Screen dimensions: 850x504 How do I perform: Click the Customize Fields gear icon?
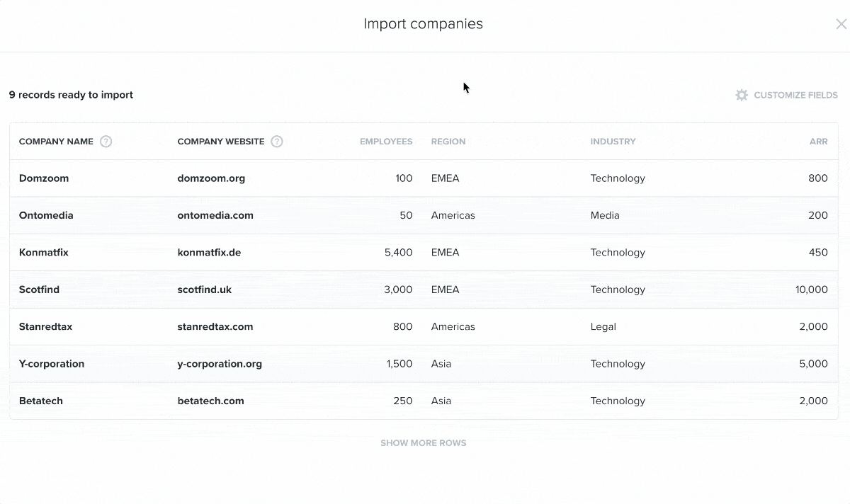click(x=742, y=95)
